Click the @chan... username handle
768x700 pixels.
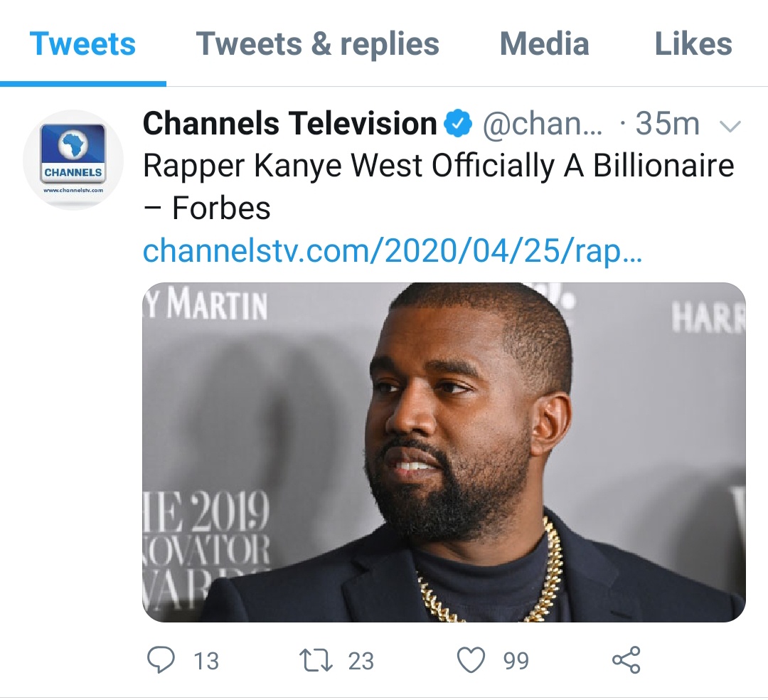pyautogui.click(x=543, y=124)
